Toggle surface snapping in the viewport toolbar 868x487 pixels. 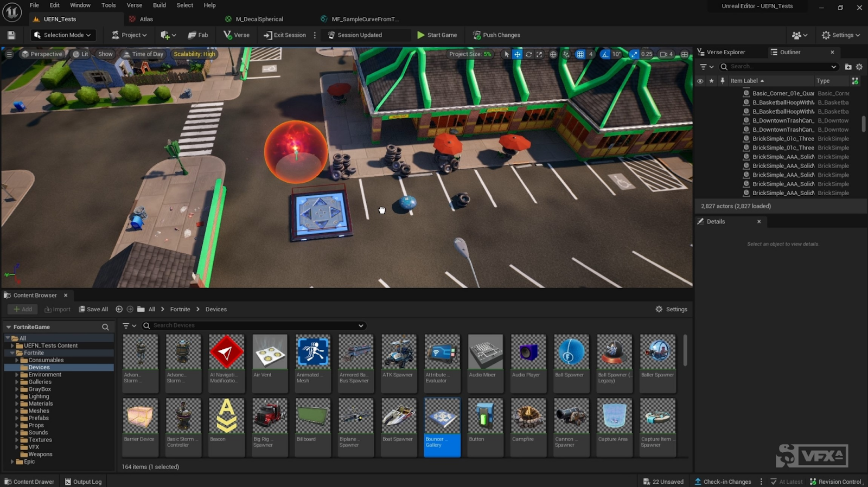566,54
